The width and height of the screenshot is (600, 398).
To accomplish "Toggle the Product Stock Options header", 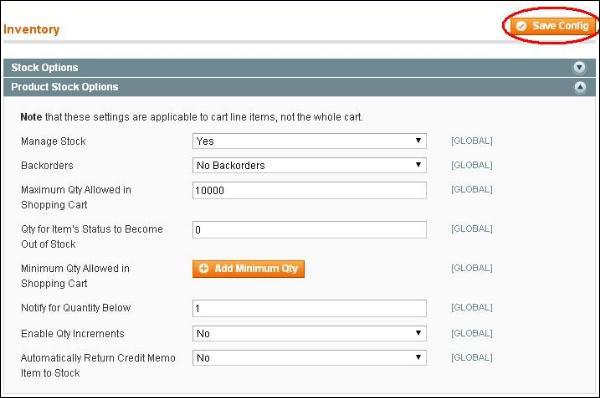I will point(300,87).
